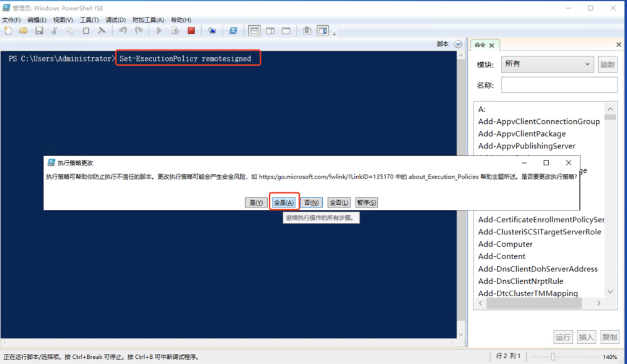This screenshot has width=627, height=364.
Task: Open the 编辑(E) menu
Action: point(37,20)
